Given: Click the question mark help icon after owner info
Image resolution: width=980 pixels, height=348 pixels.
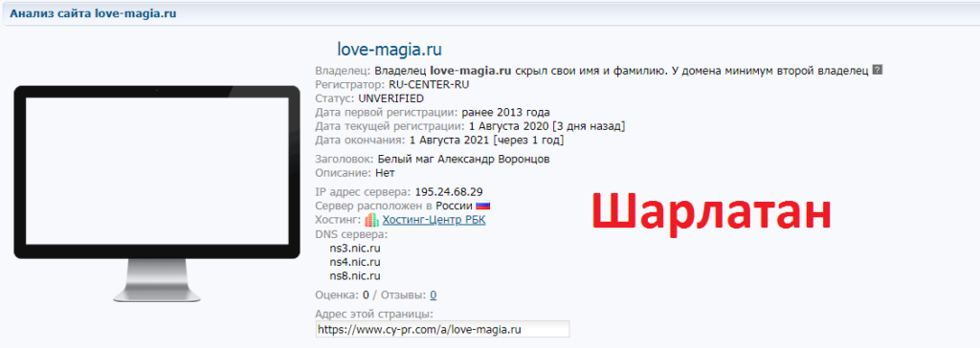Looking at the screenshot, I should pyautogui.click(x=877, y=71).
